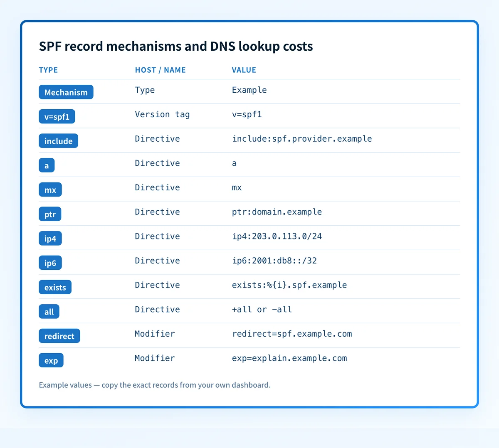The width and height of the screenshot is (499, 448).
Task: Click the 'a' mechanism badge
Action: tap(47, 165)
